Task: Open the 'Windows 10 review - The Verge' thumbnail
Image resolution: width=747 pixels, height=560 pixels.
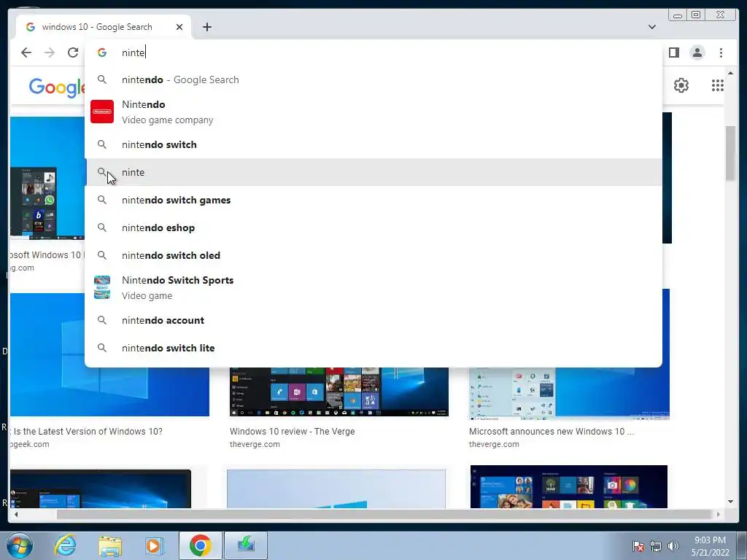Action: (x=338, y=392)
